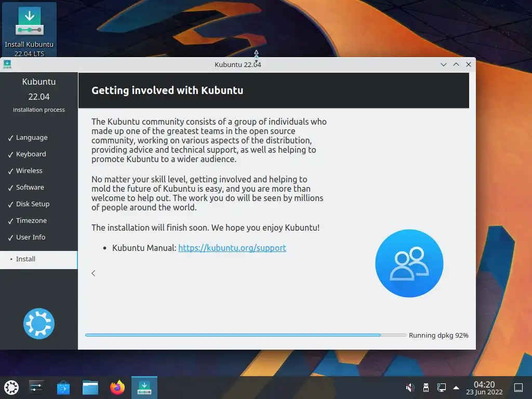Image resolution: width=532 pixels, height=399 pixels.
Task: Select the Timezone step in the sidebar
Action: [x=31, y=220]
